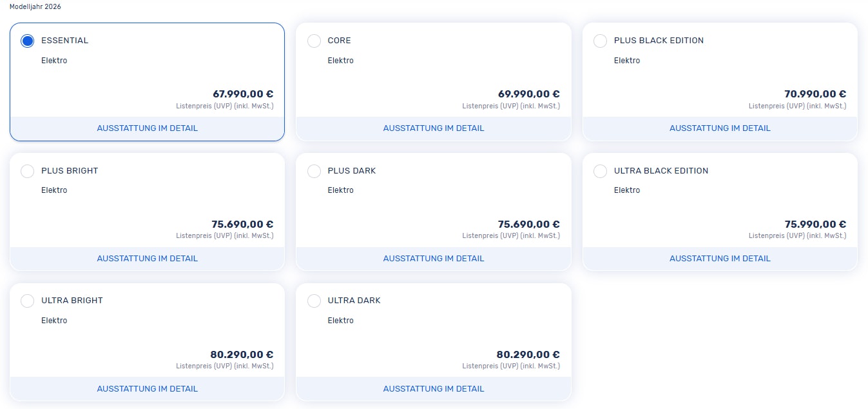
Task: Open Ausstattung im Detail for ESSENTIAL
Action: pos(148,128)
